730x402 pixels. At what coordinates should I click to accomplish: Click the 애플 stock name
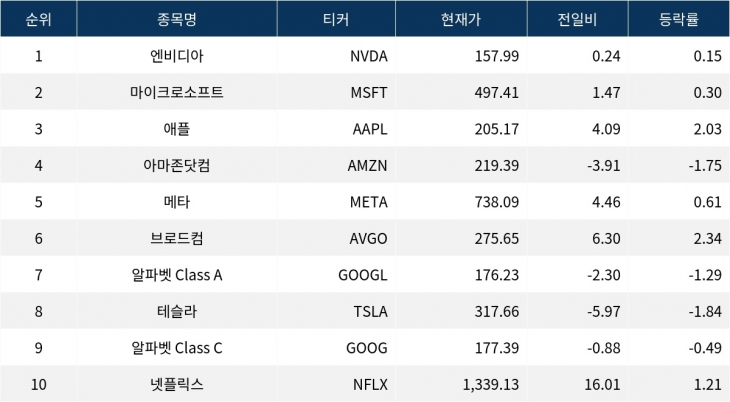[176, 130]
